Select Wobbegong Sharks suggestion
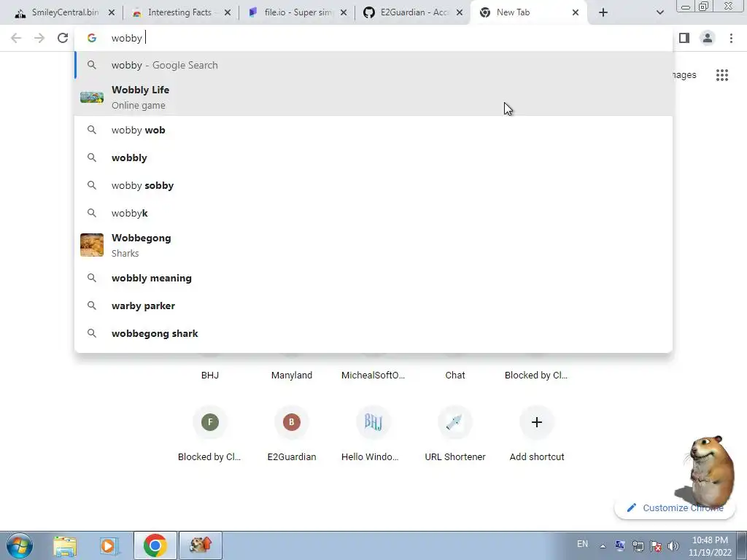Screen dimensions: 747x560 [x=373, y=245]
